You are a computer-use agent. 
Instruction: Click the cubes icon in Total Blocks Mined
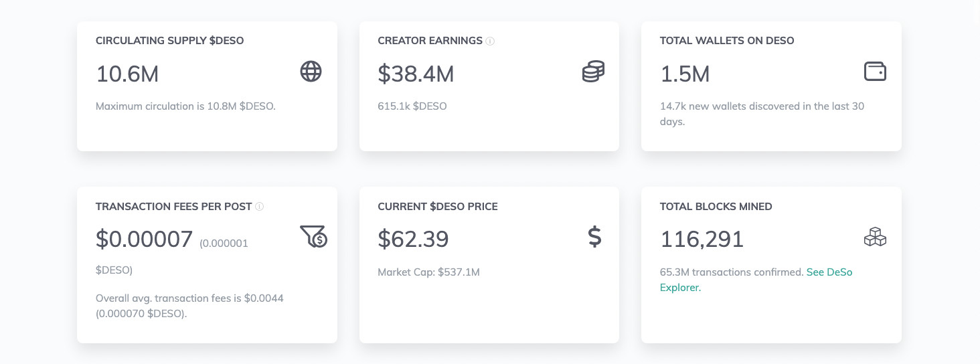875,237
